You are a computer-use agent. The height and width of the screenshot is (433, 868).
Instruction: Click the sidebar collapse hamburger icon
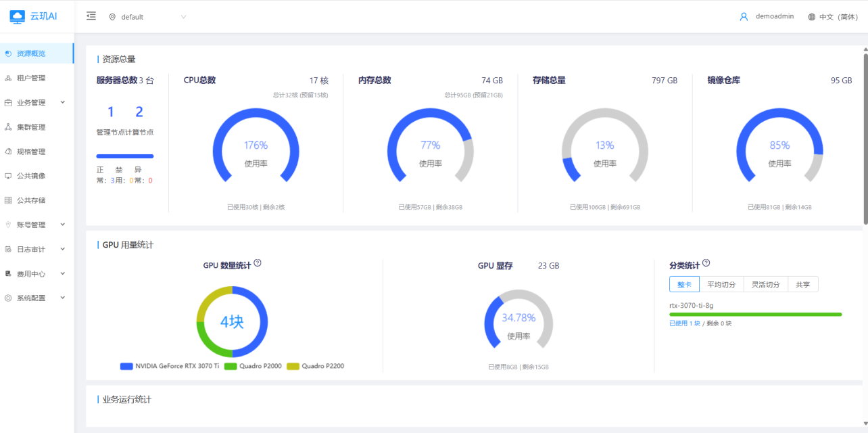(91, 16)
